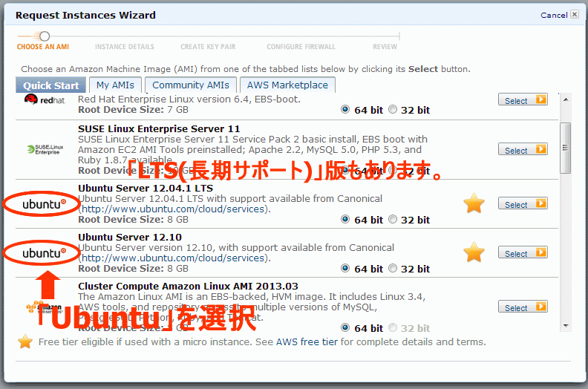Click the AMI list scrollbar up arrow
The height and width of the screenshot is (389, 588).
[566, 99]
